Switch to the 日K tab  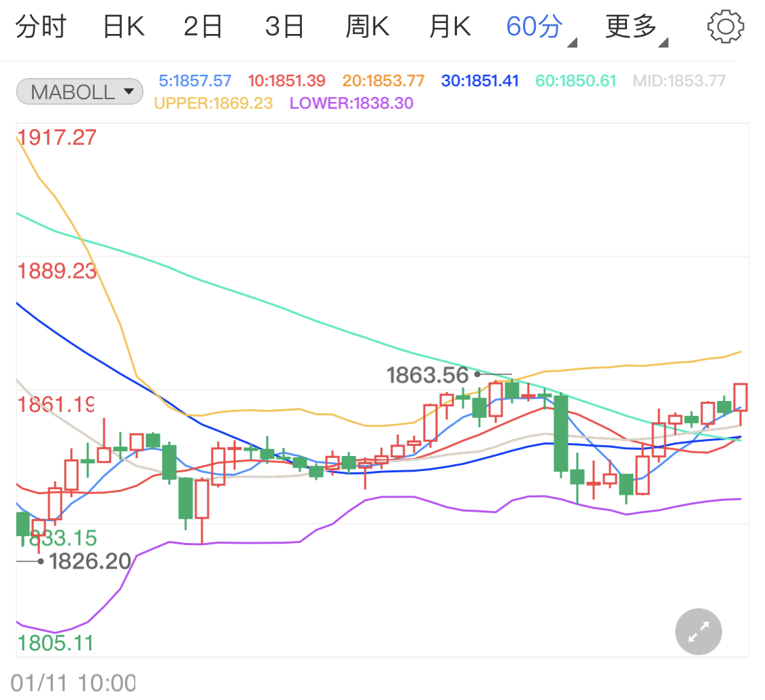124,27
